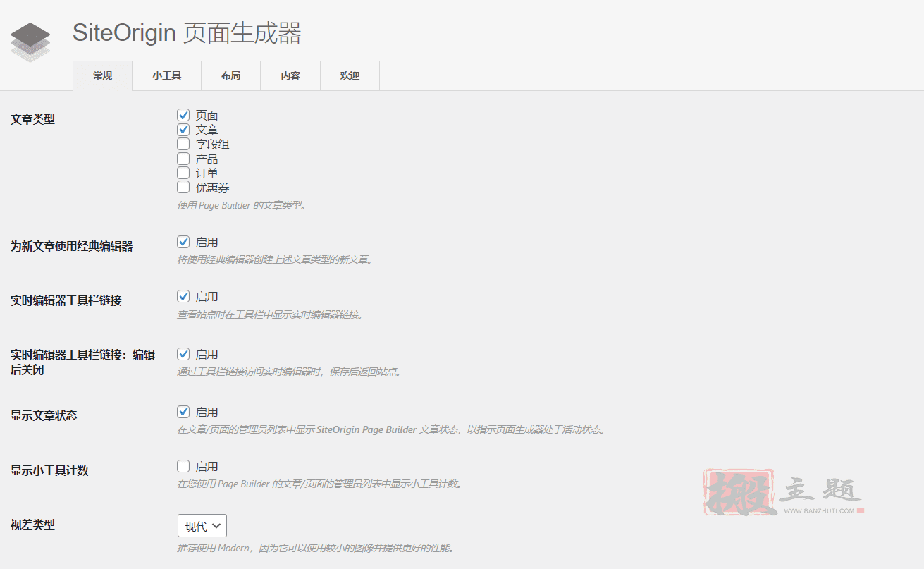Click the SiteOrigin 页面生成器 page title
This screenshot has width=924, height=569.
[187, 33]
